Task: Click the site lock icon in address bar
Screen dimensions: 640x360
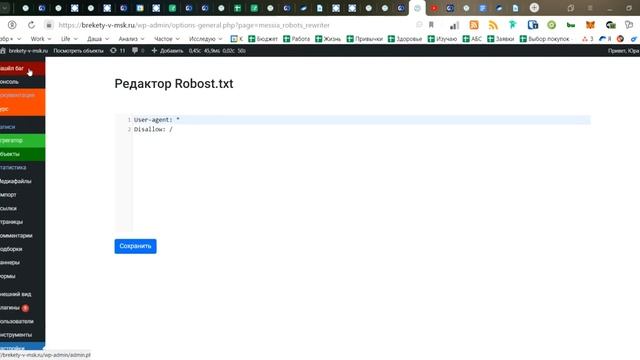Action: (x=49, y=25)
